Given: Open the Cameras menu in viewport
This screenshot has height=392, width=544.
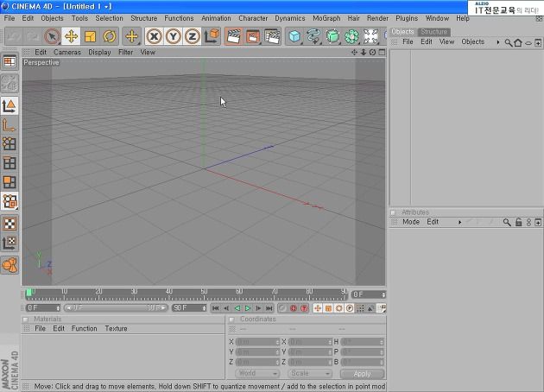Looking at the screenshot, I should (x=67, y=53).
